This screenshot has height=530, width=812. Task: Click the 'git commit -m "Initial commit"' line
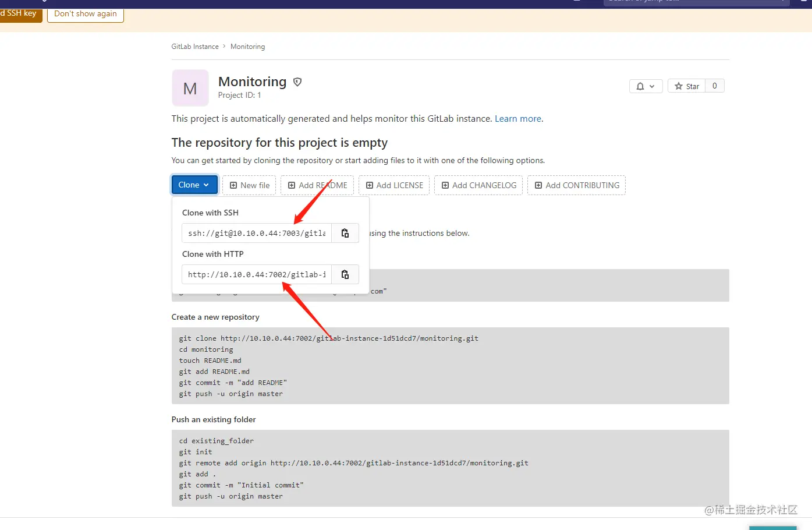click(x=242, y=485)
